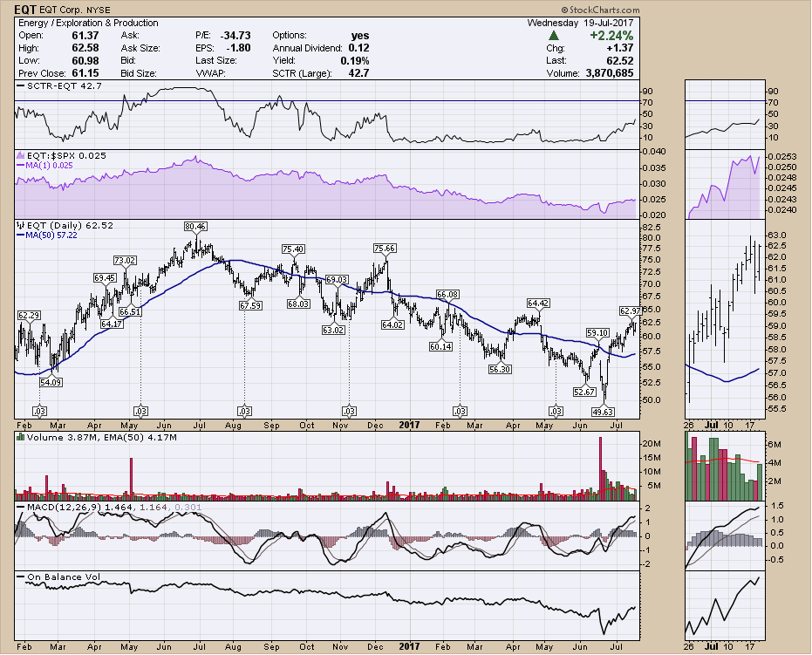Click the 69.03 November peak label

click(x=338, y=280)
